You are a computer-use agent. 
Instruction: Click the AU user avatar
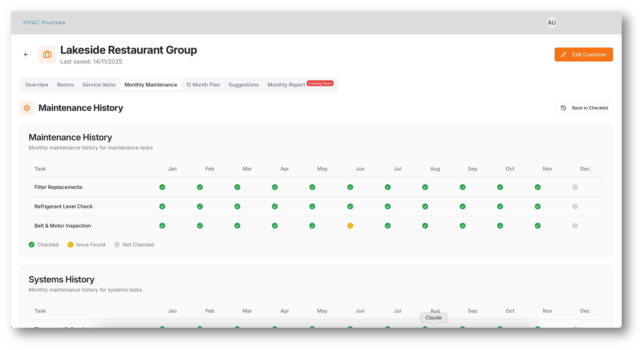(x=551, y=23)
